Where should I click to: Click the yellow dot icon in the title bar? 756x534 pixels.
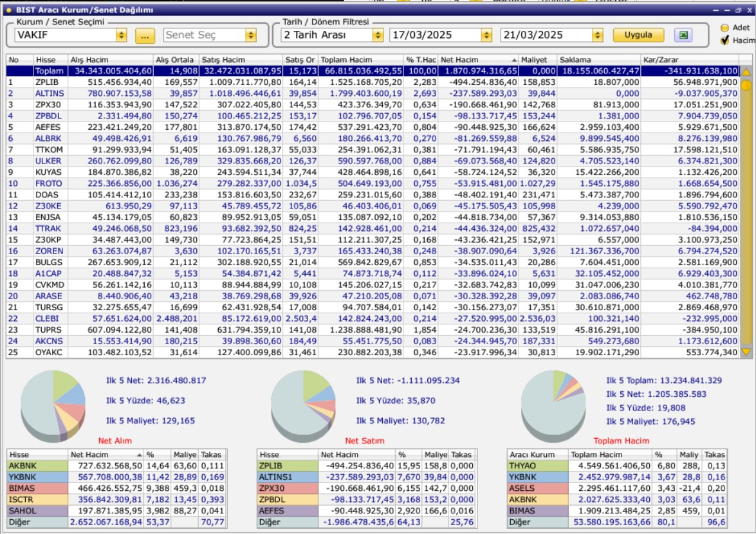click(8, 10)
